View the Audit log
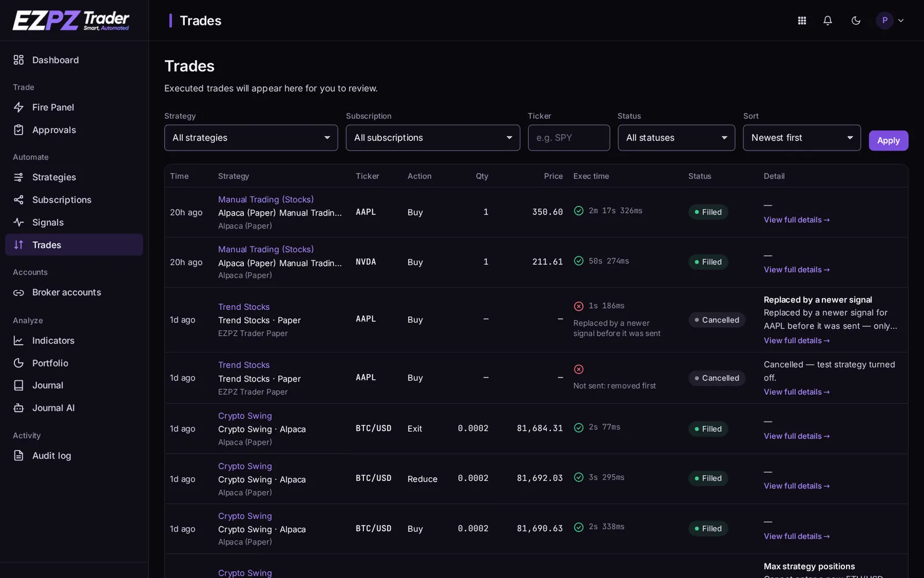Image resolution: width=924 pixels, height=578 pixels. point(74,456)
